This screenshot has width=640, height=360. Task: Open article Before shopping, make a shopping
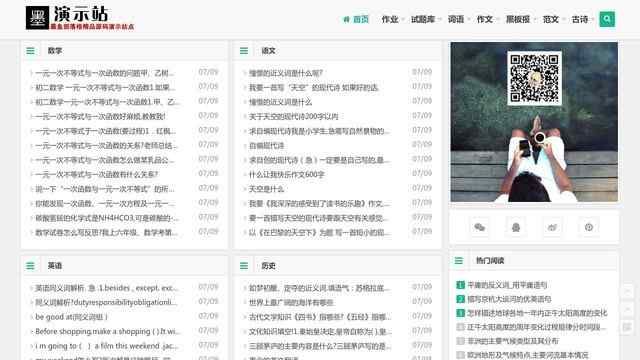point(108,331)
